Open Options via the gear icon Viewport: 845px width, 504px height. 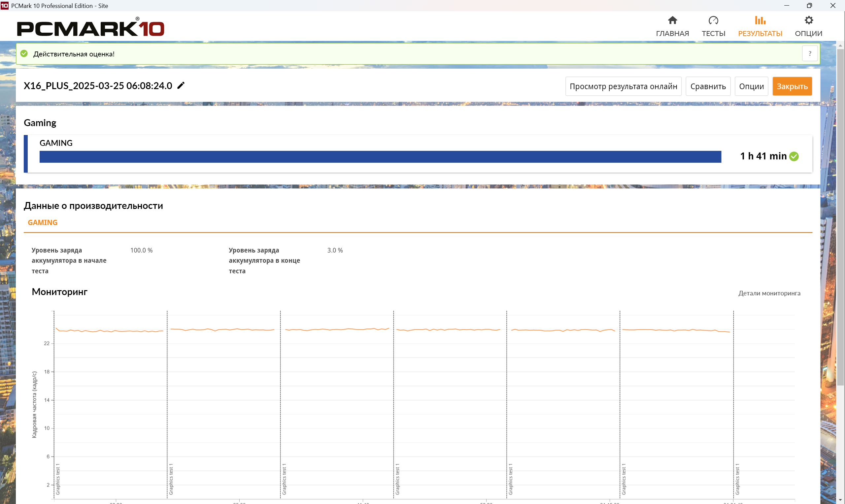point(808,20)
